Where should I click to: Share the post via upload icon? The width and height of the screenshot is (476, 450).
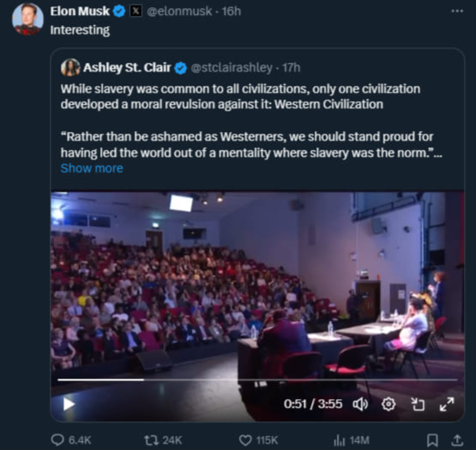click(x=458, y=440)
